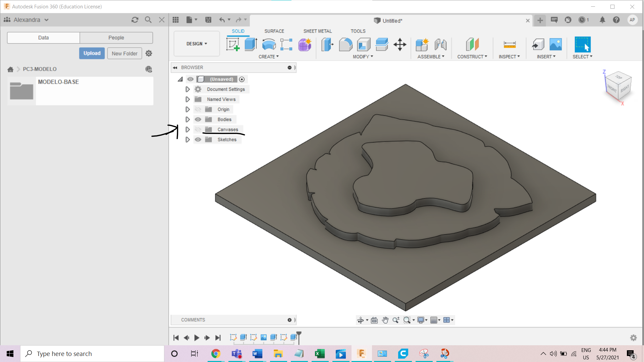The image size is (644, 362).
Task: Open the comments chat bubble icon
Action: point(554,20)
